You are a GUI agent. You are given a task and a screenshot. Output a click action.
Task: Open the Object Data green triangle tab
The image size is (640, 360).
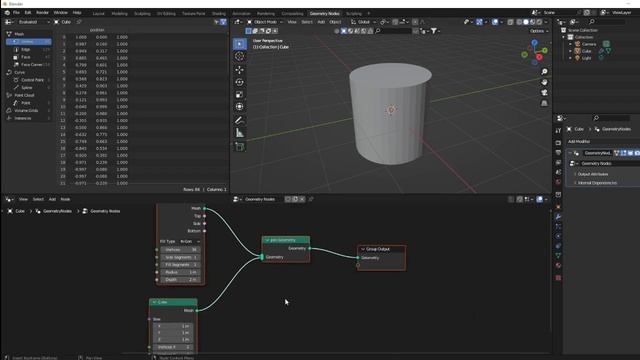tap(558, 256)
